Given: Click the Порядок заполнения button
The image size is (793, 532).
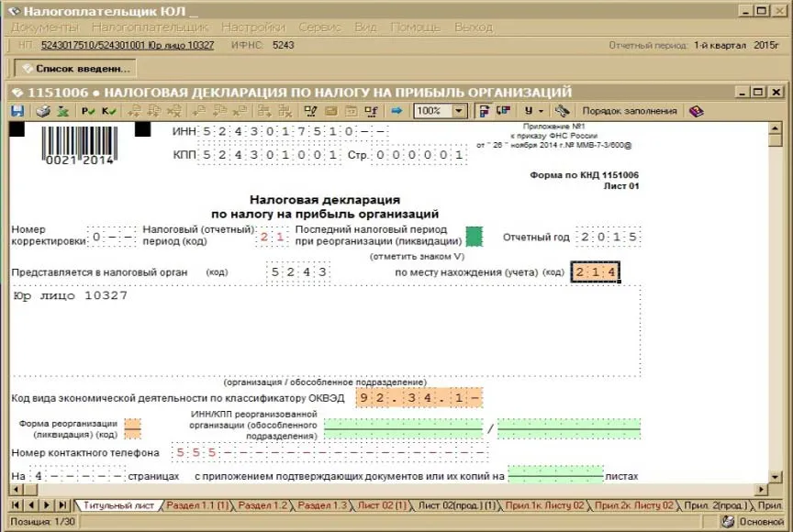Looking at the screenshot, I should (629, 111).
